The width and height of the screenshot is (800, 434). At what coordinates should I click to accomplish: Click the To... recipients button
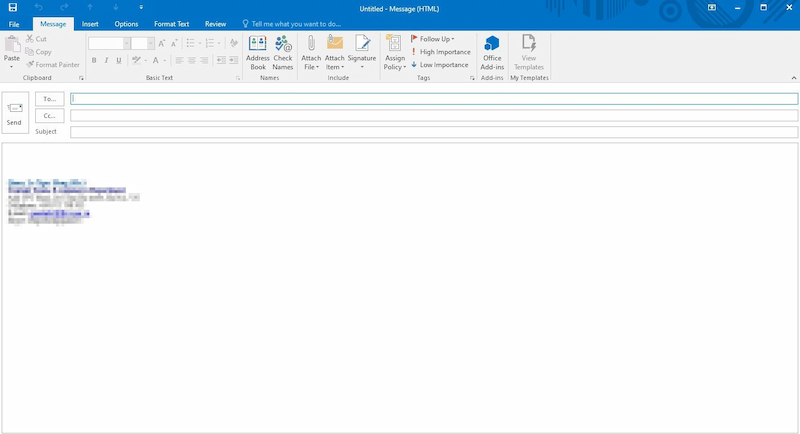50,99
